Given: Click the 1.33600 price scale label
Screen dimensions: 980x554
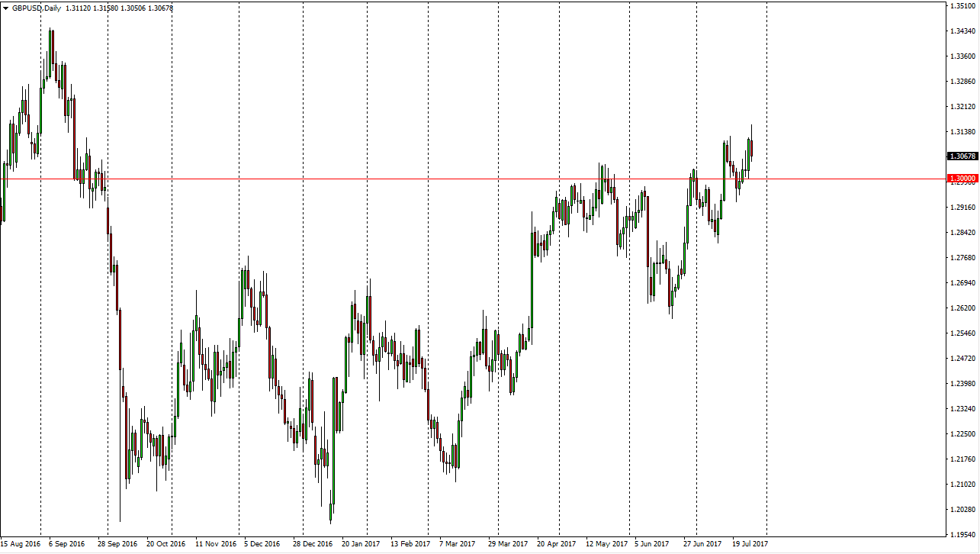Looking at the screenshot, I should coord(963,56).
